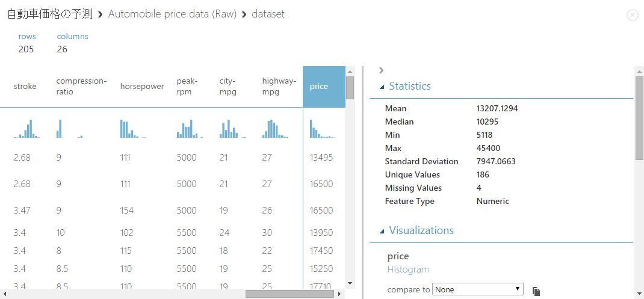Collapse the Visualizations section

[382, 231]
